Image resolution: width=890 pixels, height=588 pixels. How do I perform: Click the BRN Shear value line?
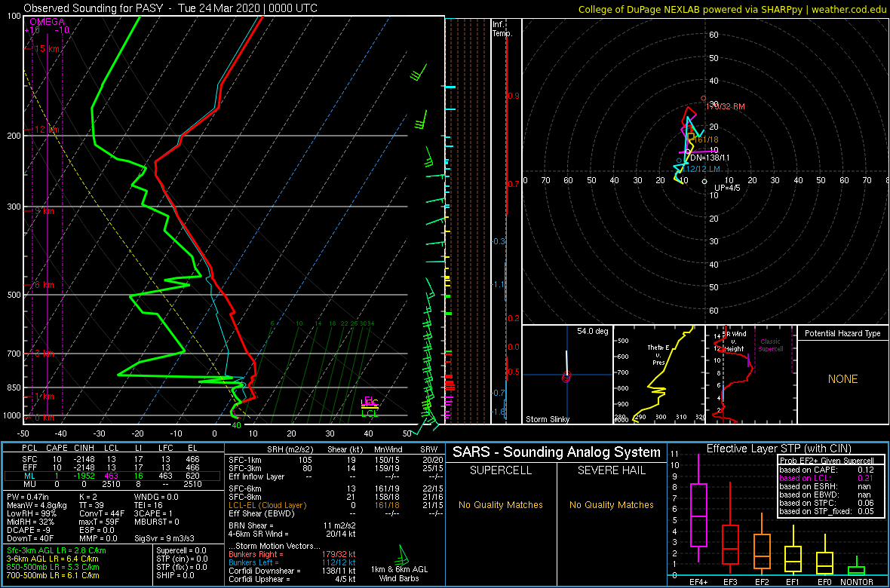coord(291,527)
